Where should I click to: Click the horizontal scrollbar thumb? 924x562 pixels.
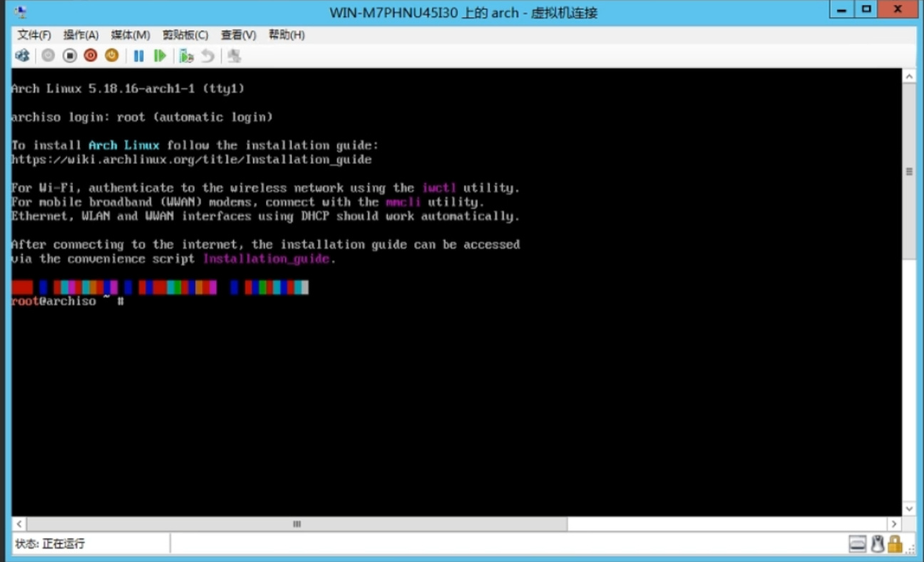coord(297,523)
